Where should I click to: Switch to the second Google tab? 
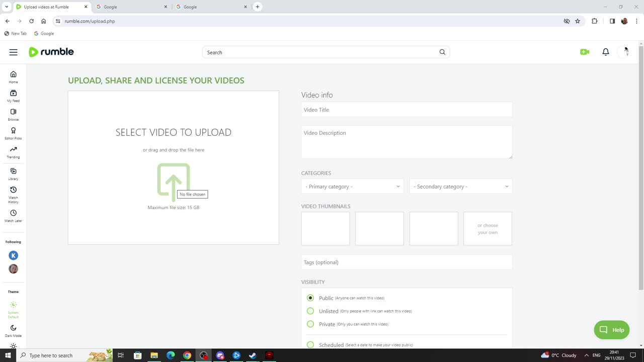[x=211, y=7]
